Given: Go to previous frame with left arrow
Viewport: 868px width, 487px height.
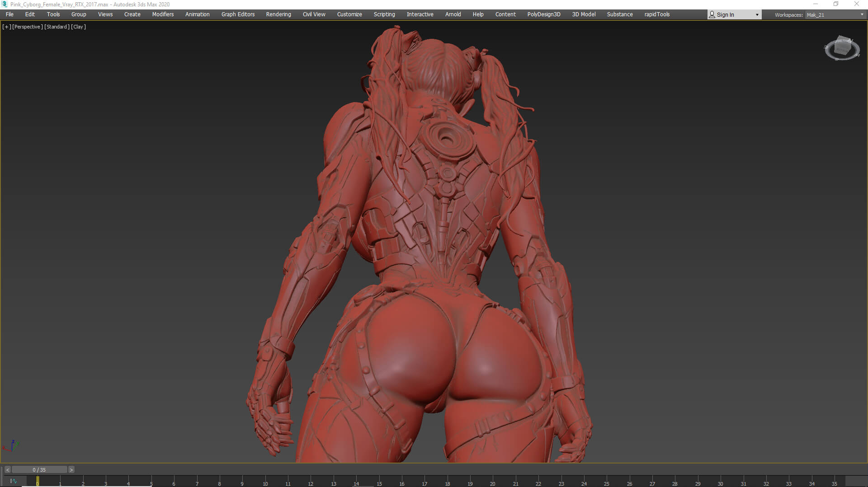Looking at the screenshot, I should (8, 470).
